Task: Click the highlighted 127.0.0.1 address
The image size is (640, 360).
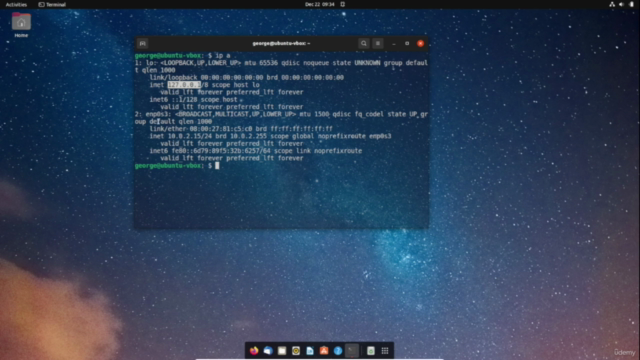Action: tap(184, 85)
